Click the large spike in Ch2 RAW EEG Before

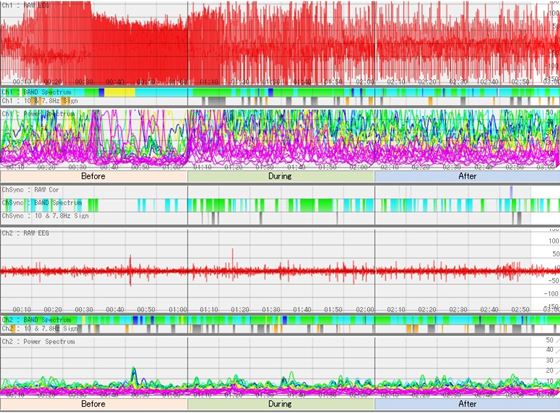130,270
